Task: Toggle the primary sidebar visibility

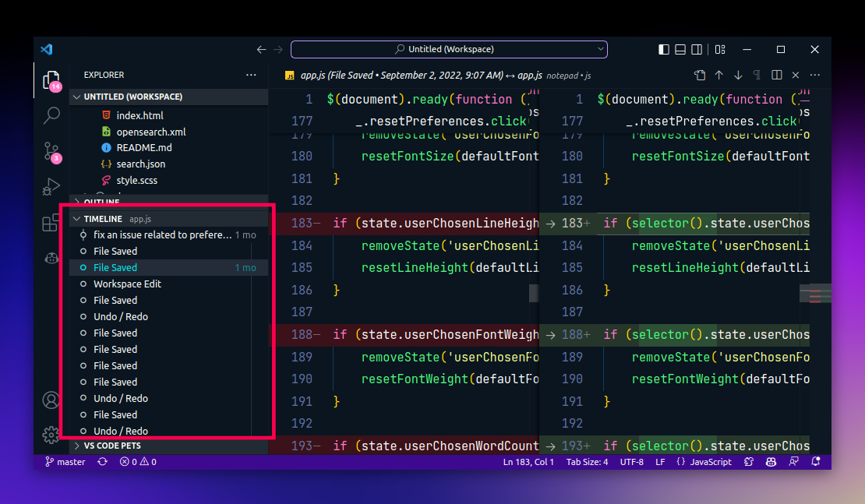Action: click(x=663, y=49)
